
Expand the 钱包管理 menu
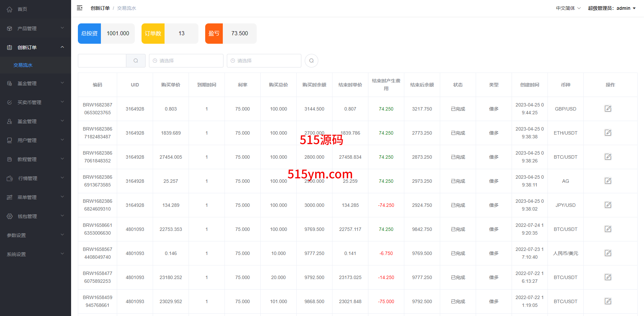pos(35,216)
